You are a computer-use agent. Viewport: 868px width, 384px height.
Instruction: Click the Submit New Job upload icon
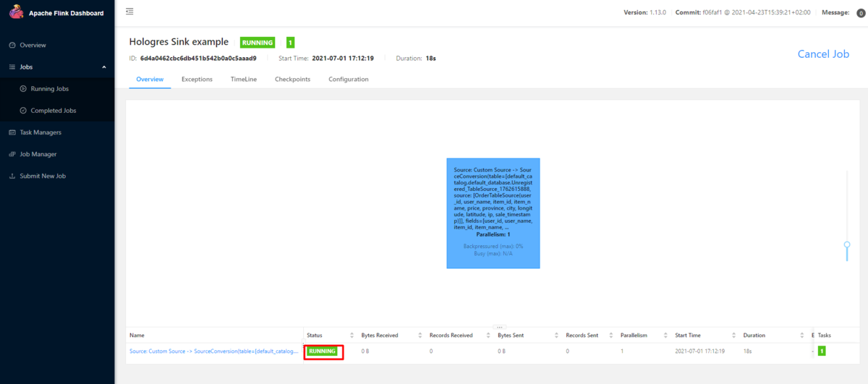coord(12,176)
